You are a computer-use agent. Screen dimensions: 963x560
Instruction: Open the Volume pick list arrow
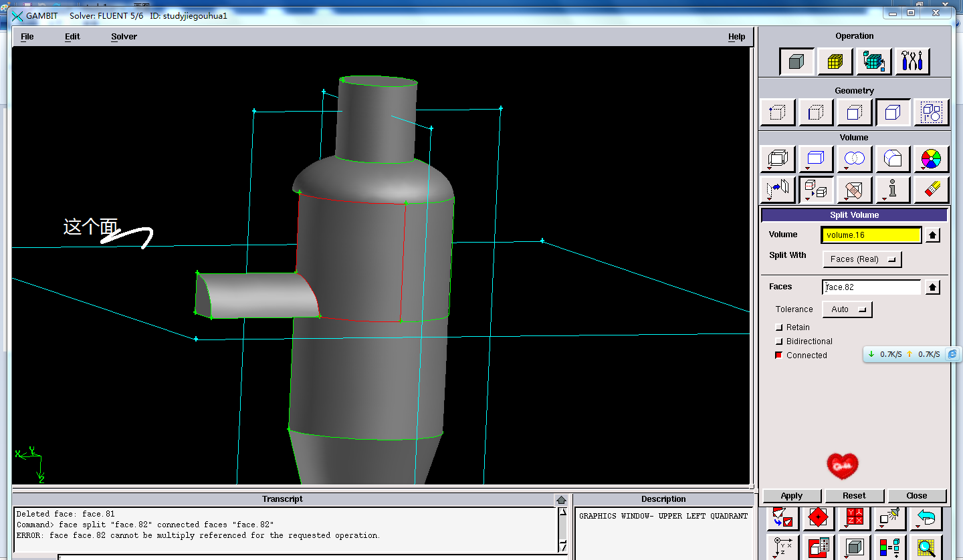(933, 235)
